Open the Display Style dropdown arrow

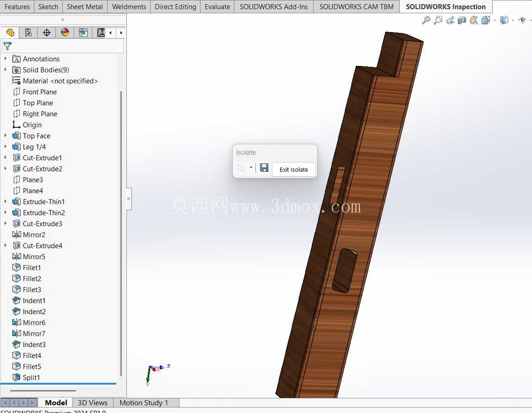[513, 20]
